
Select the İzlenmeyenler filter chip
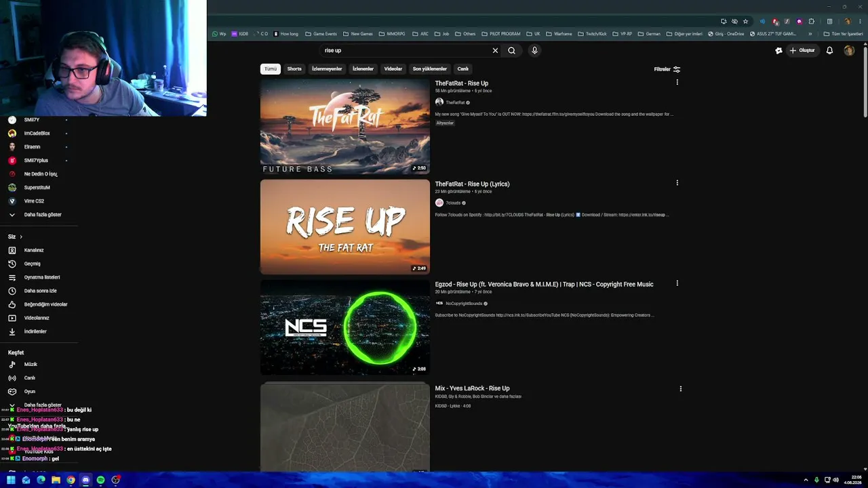pyautogui.click(x=327, y=68)
